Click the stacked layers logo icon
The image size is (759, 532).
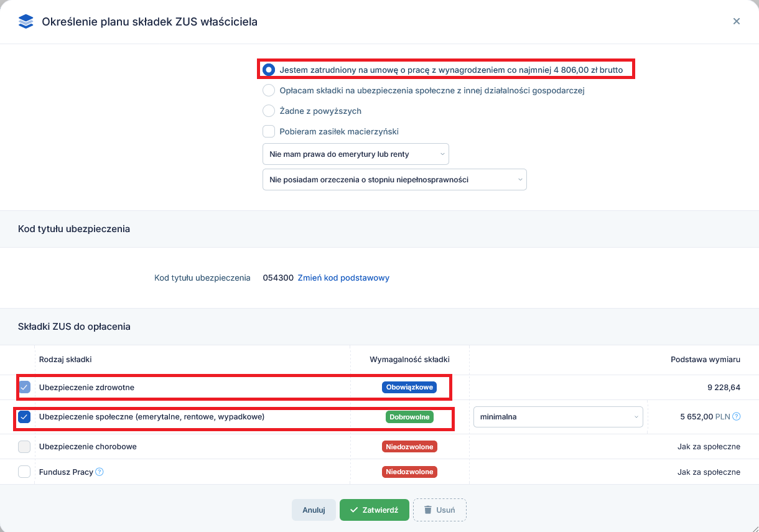(26, 22)
